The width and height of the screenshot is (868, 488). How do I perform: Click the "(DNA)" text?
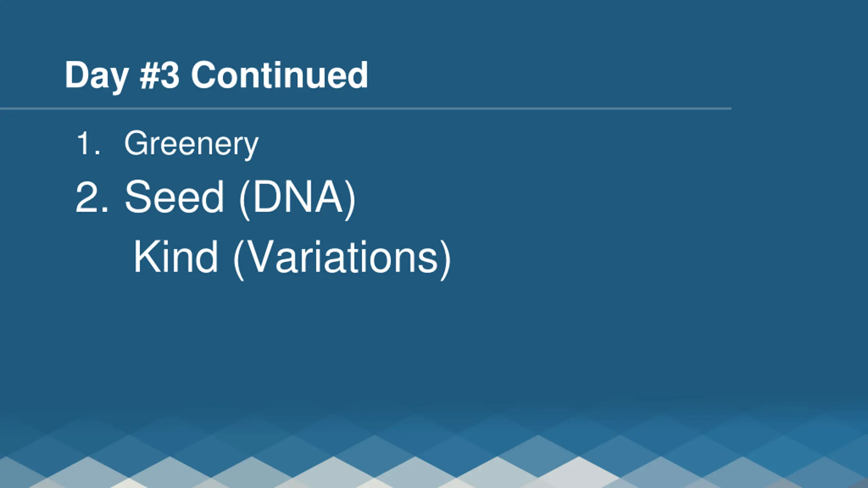[x=297, y=199]
